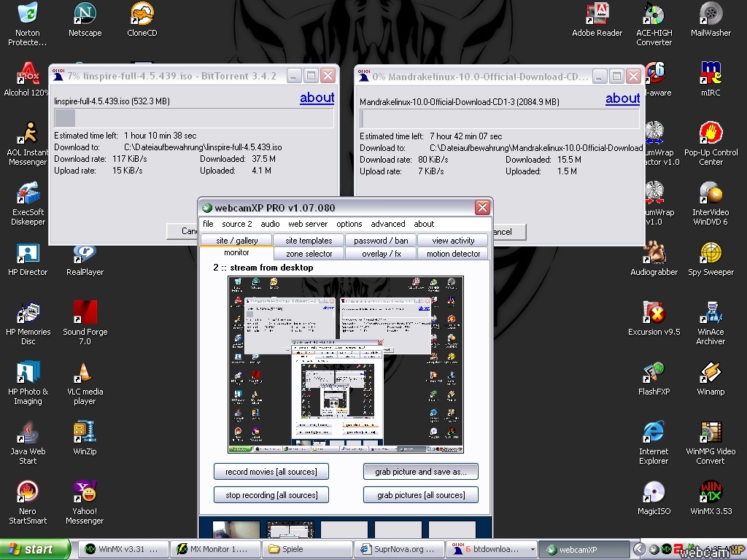
Task: Click record movies [all sources] button
Action: tap(271, 472)
